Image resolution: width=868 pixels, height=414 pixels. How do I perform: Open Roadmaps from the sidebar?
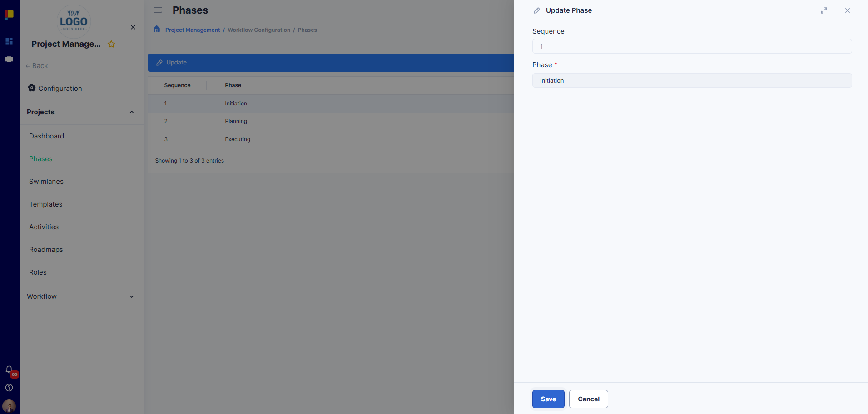click(46, 250)
